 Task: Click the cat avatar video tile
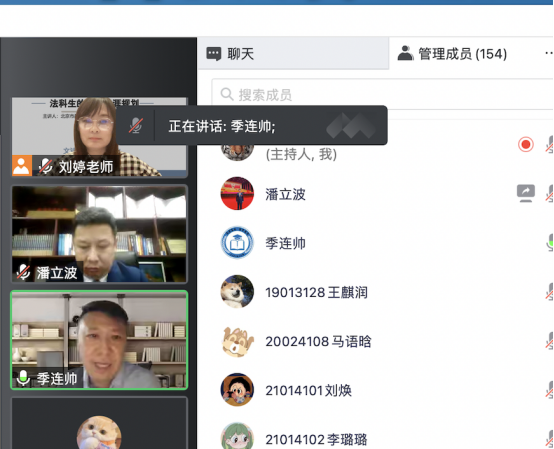click(99, 423)
